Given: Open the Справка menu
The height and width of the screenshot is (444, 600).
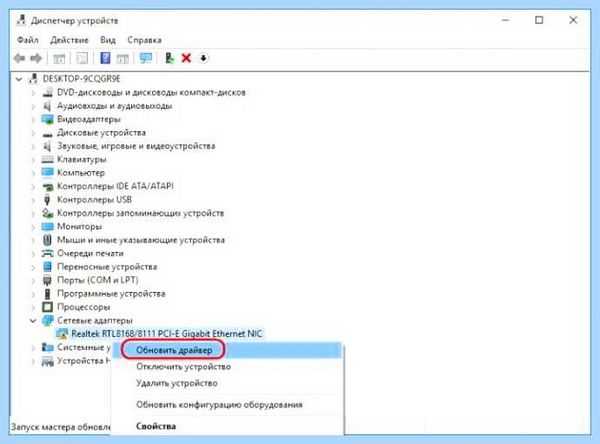Looking at the screenshot, I should point(144,40).
